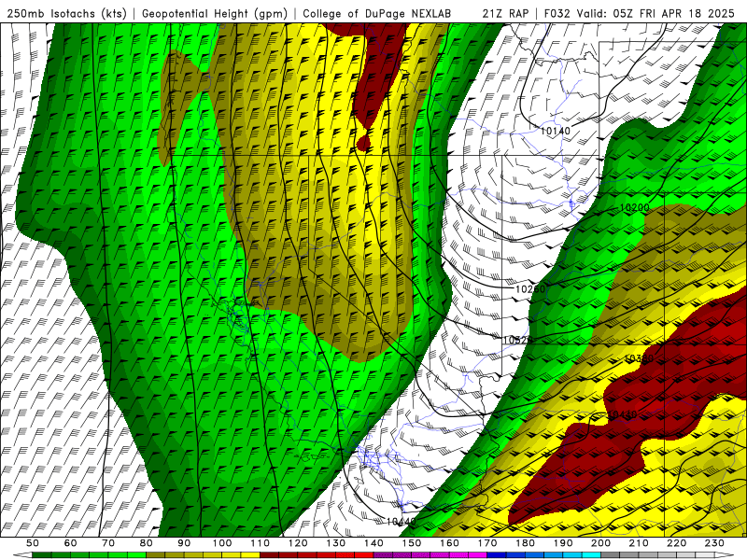The height and width of the screenshot is (560, 747).
Task: Click the '250mb Isotachs (kts)' title text
Action: (66, 13)
